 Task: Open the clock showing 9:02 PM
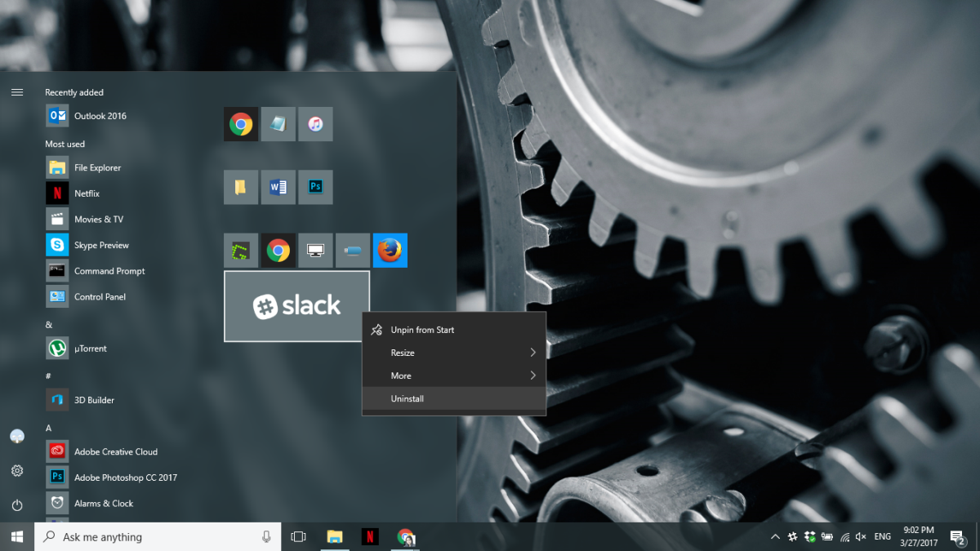point(920,536)
